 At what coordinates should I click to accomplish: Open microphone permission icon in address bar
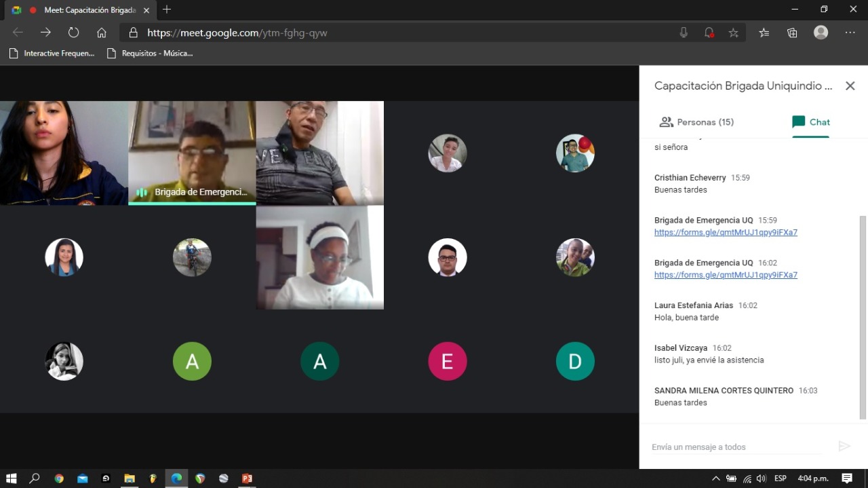click(x=684, y=33)
